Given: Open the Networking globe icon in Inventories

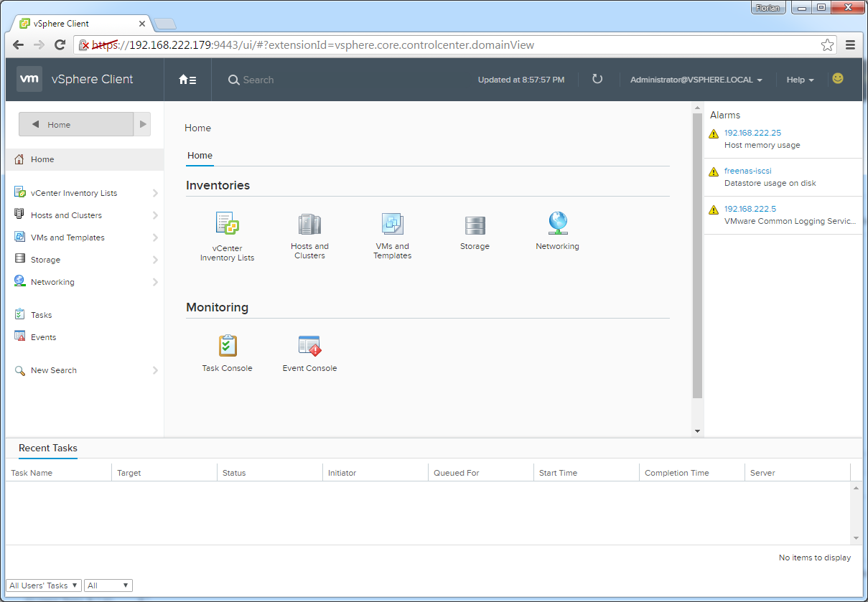Looking at the screenshot, I should pyautogui.click(x=558, y=223).
